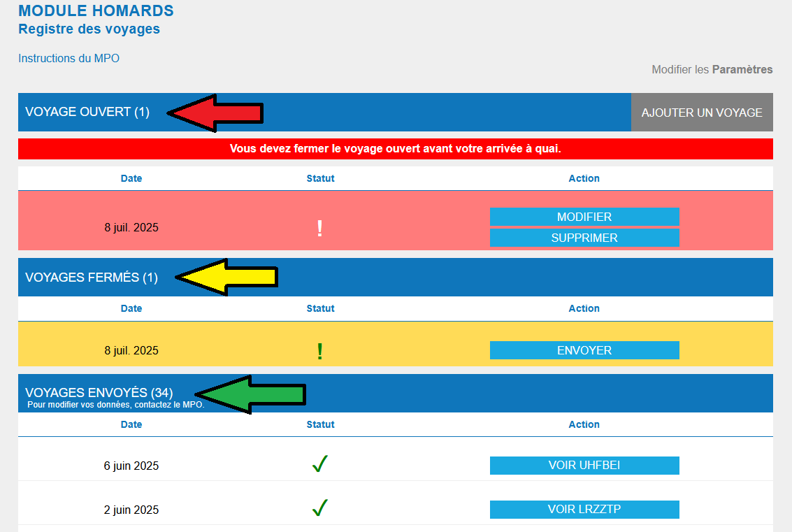The height and width of the screenshot is (532, 792).
Task: Select the VOYAGE OUVERT (1) section header
Action: (87, 112)
